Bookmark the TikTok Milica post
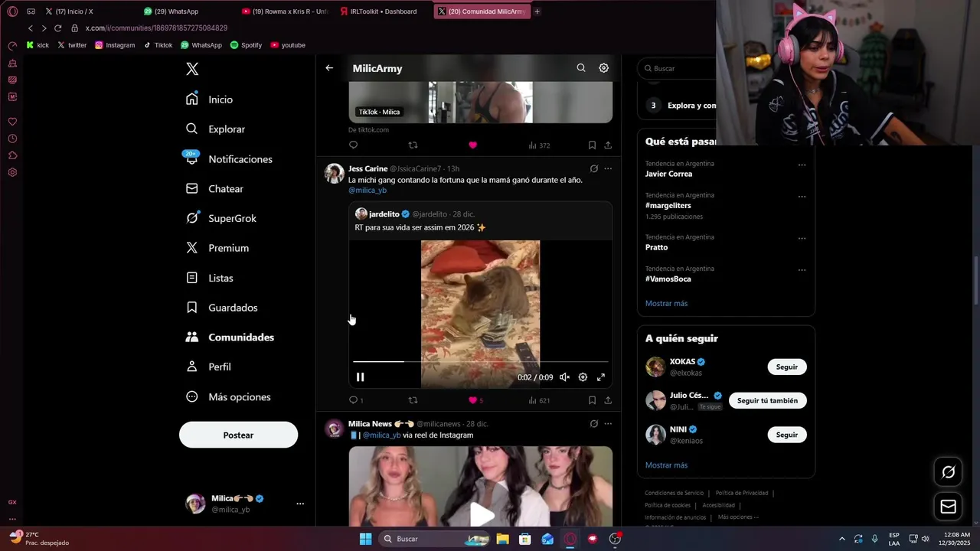The image size is (980, 551). coord(592,145)
